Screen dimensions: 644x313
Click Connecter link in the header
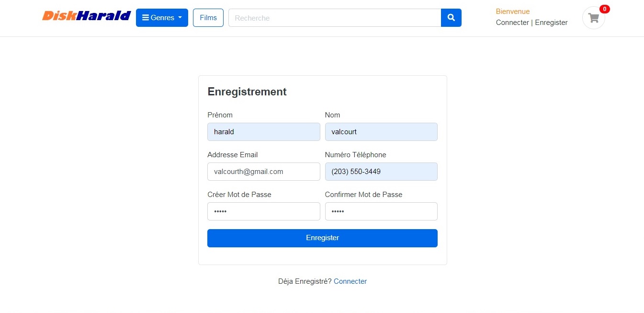[x=512, y=23]
